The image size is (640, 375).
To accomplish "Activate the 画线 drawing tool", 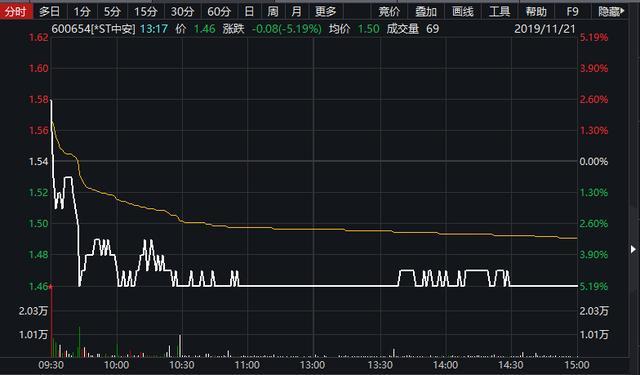I will pyautogui.click(x=462, y=11).
